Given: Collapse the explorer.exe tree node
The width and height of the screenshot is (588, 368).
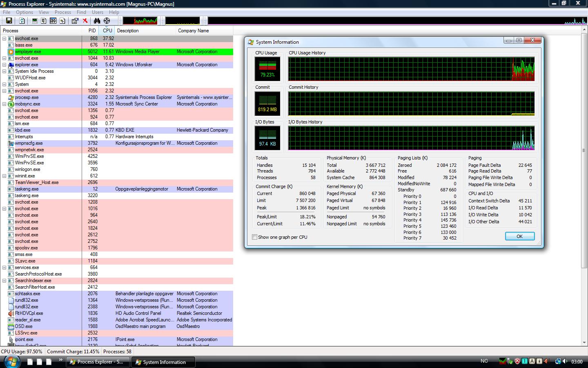Looking at the screenshot, I should [x=4, y=65].
